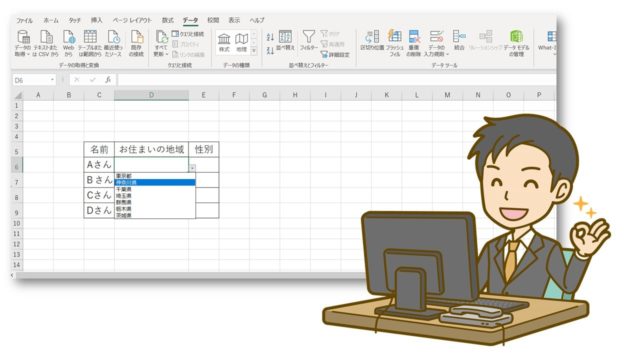Image resolution: width=640 pixels, height=360 pixels.
Task: Open the Name Box dropdown arrow
Action: [x=52, y=80]
